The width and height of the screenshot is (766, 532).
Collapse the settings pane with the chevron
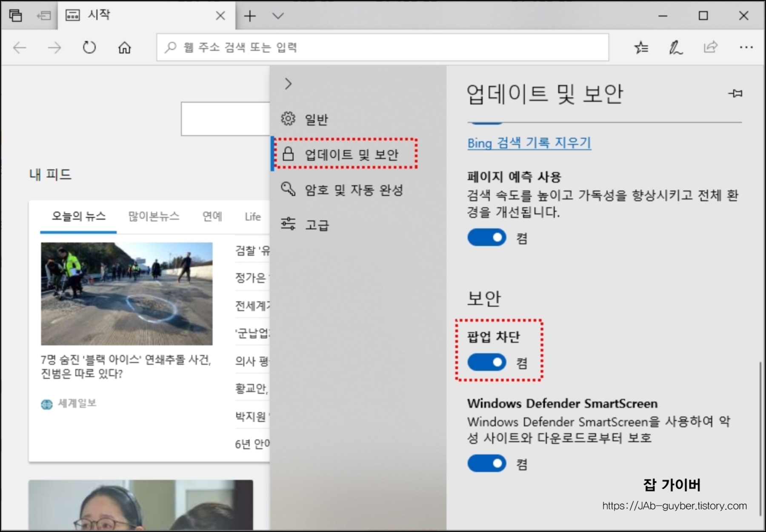(x=288, y=84)
